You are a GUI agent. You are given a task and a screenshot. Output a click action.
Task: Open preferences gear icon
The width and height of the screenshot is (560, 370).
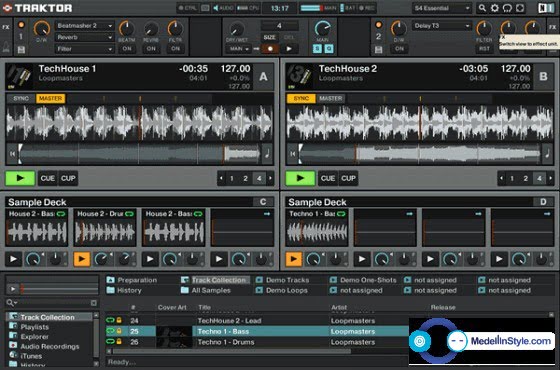click(495, 8)
